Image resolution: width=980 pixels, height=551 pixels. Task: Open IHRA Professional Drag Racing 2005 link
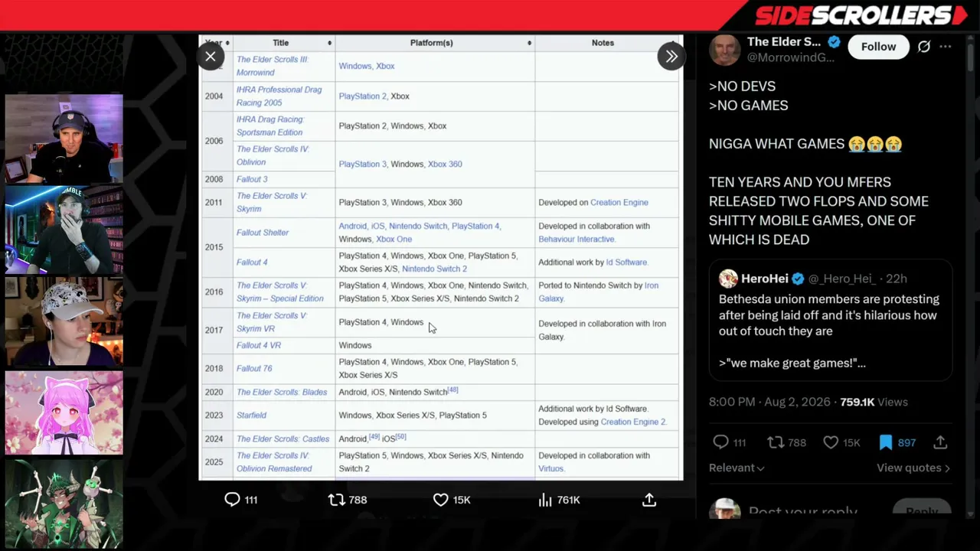pos(279,96)
